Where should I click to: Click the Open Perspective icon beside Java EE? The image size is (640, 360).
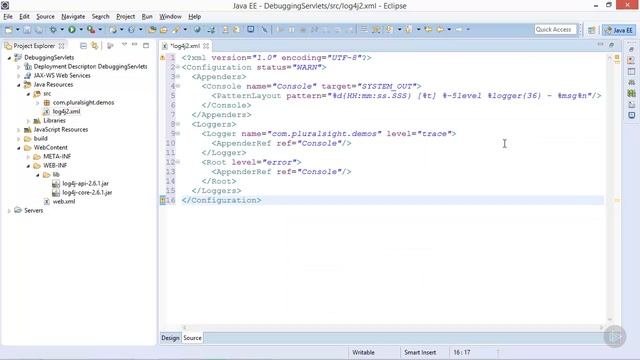point(592,30)
